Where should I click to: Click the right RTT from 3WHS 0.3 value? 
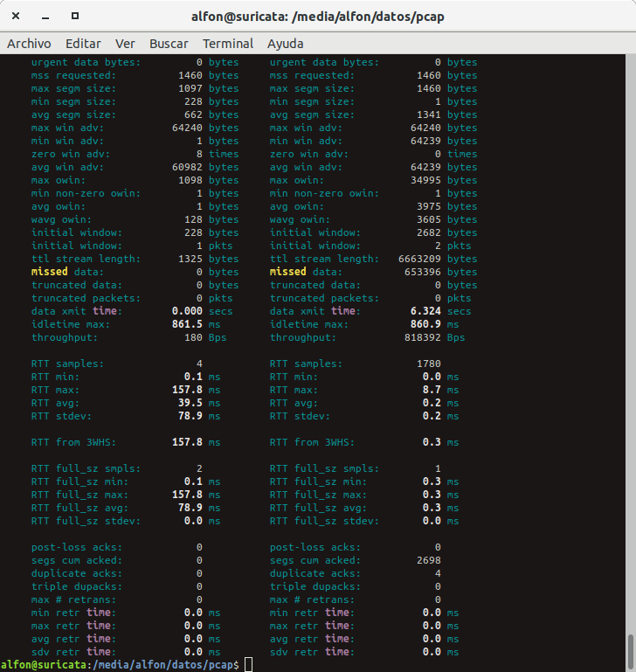click(432, 442)
